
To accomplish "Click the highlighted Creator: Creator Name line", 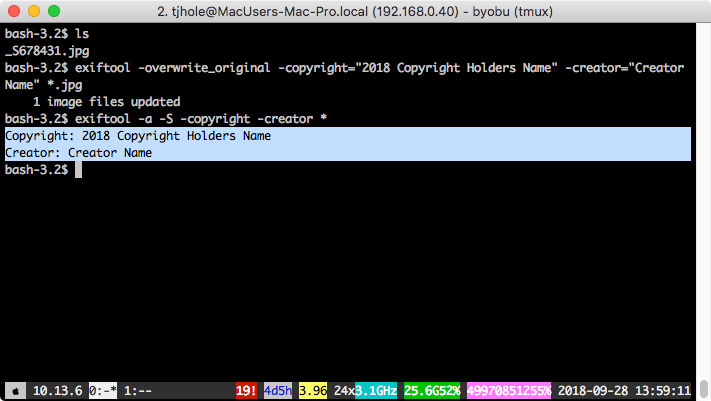I will coord(348,152).
